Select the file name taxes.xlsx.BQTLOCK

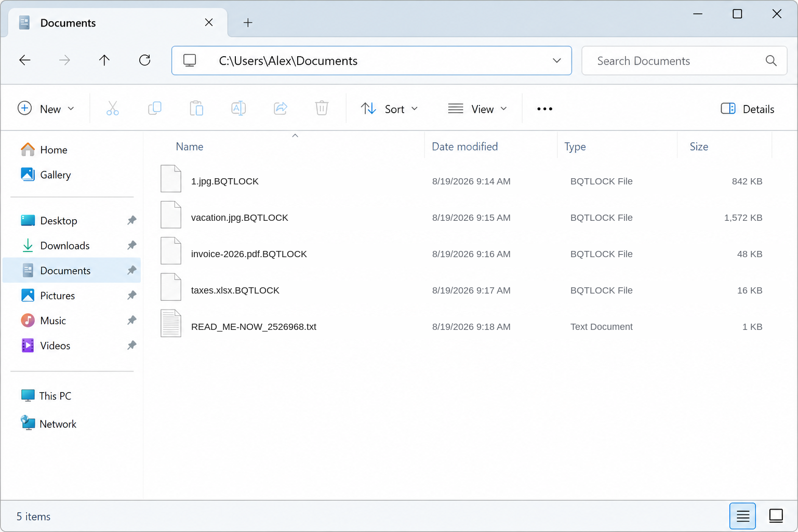click(x=235, y=290)
